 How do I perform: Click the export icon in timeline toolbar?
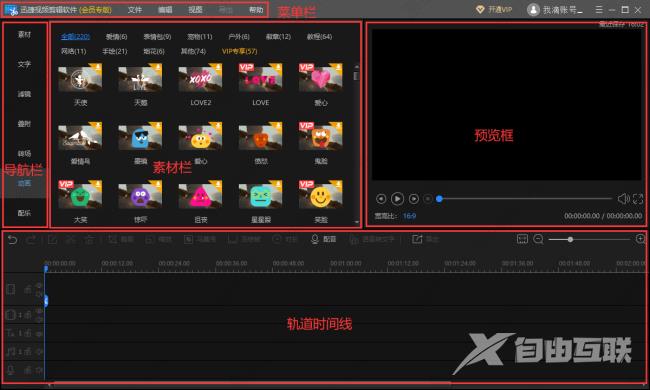coord(417,239)
